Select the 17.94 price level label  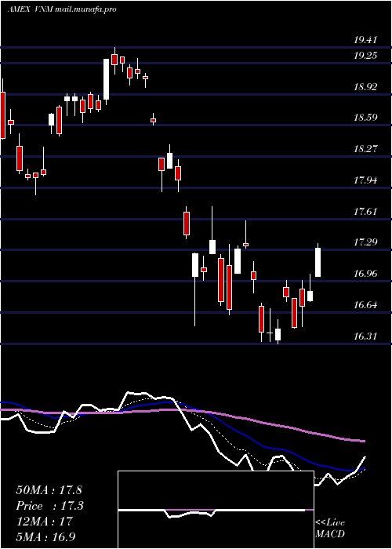[365, 180]
